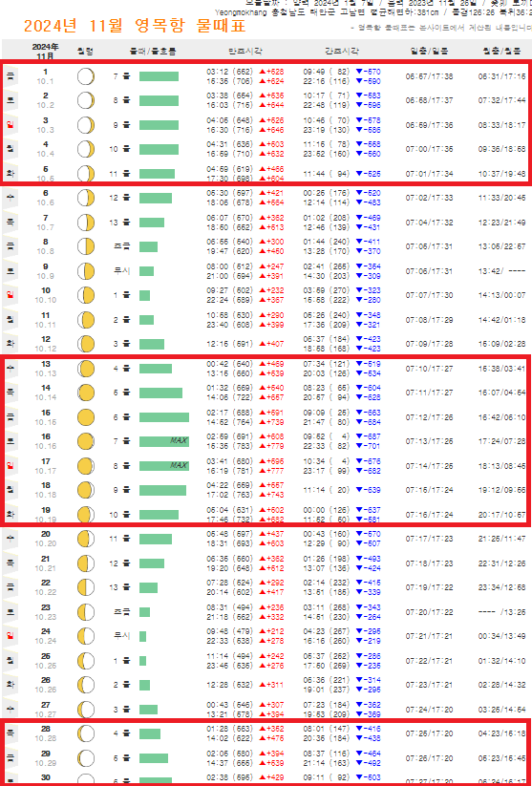Screen dimensions: 532x786
Task: Click the 2024年 11月 date column header
Action: point(46,52)
